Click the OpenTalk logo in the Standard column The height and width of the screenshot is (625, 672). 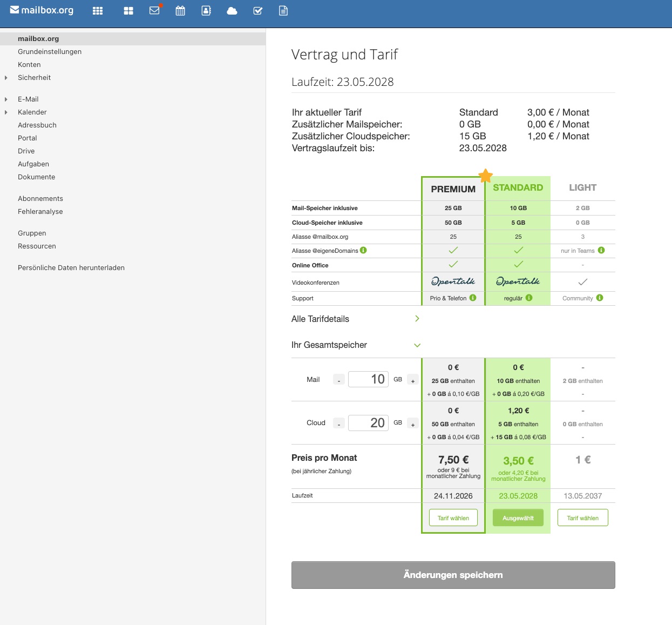pyautogui.click(x=518, y=281)
